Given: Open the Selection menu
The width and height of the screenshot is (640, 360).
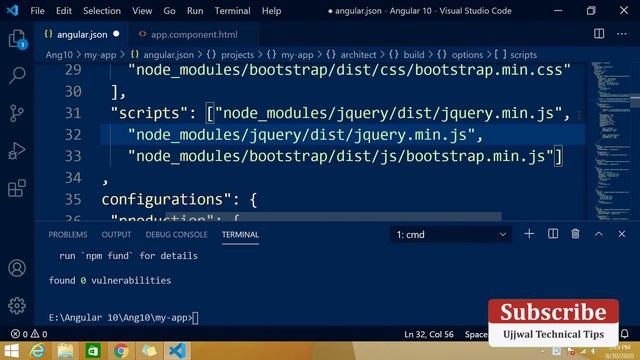Looking at the screenshot, I should [102, 11].
